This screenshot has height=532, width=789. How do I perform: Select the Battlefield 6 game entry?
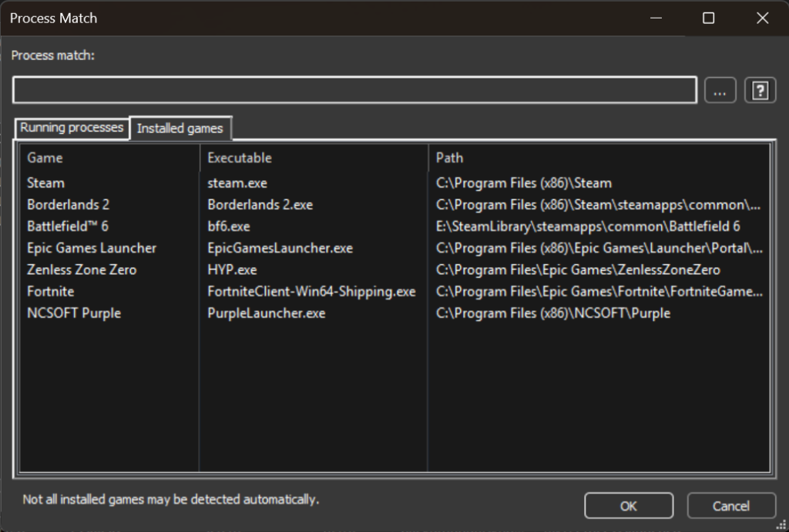click(x=68, y=226)
